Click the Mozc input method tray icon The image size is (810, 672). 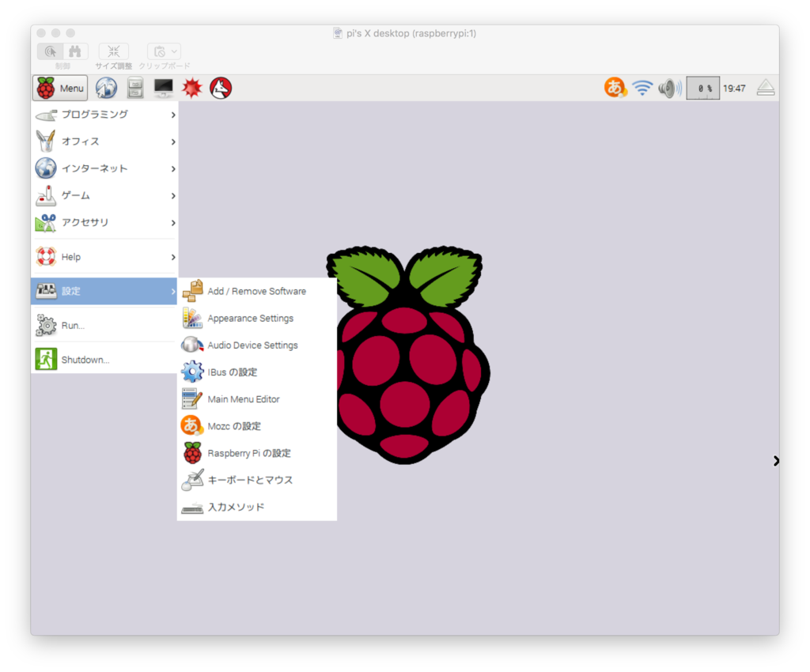(615, 87)
